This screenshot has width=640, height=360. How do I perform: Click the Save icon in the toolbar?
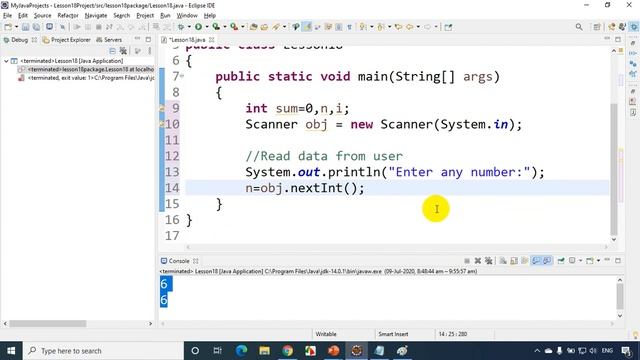tap(25, 27)
